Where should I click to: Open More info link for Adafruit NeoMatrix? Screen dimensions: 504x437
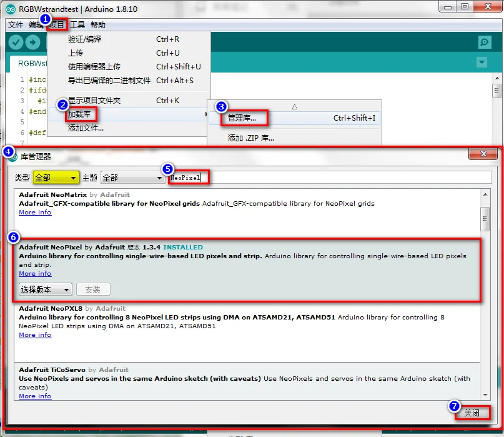coord(35,213)
